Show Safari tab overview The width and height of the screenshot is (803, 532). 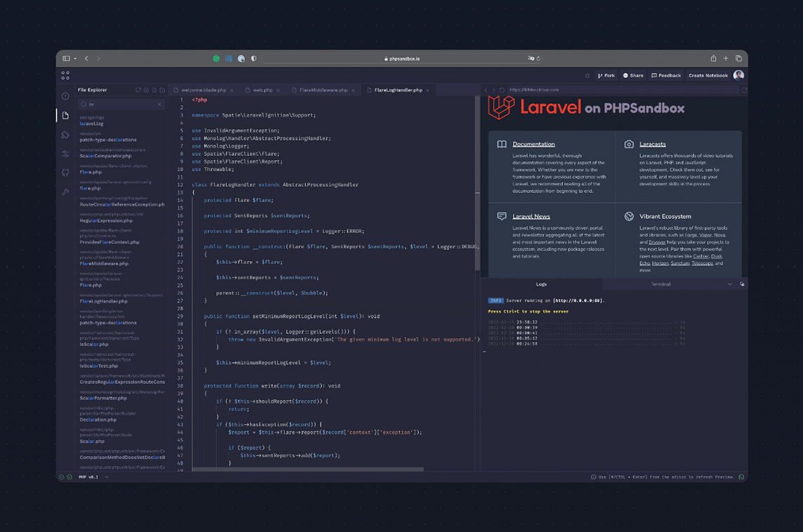(x=738, y=58)
